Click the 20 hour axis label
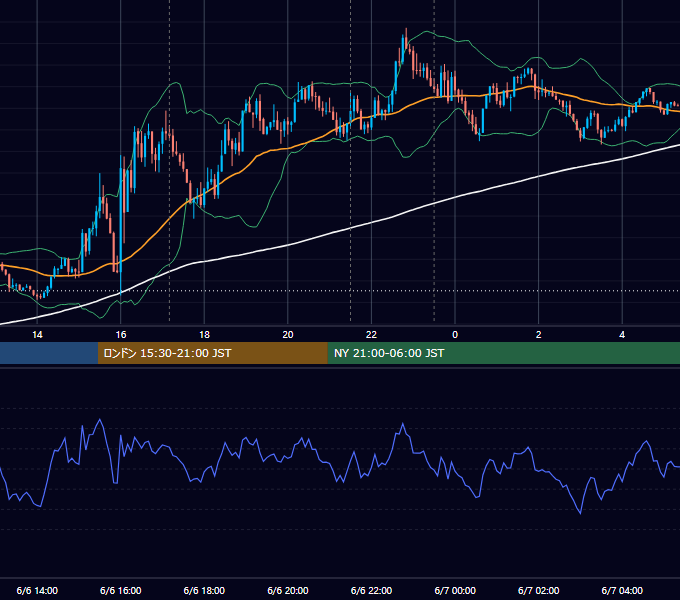Image resolution: width=680 pixels, height=600 pixels. (x=288, y=335)
